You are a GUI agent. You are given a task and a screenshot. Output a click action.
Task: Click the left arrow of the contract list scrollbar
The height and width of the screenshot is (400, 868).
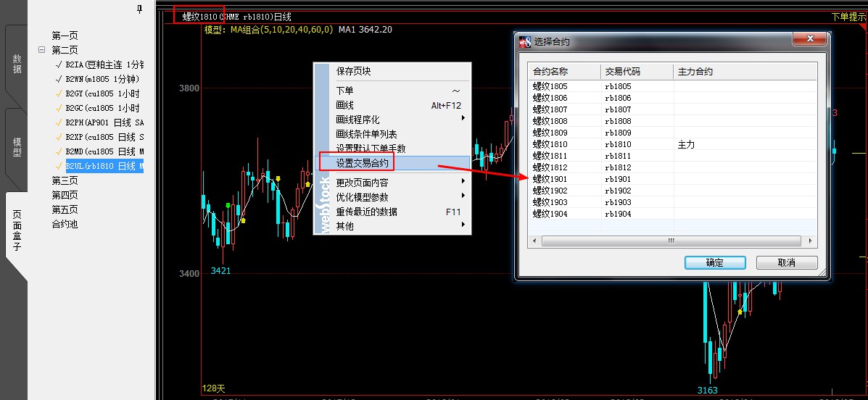coord(534,241)
